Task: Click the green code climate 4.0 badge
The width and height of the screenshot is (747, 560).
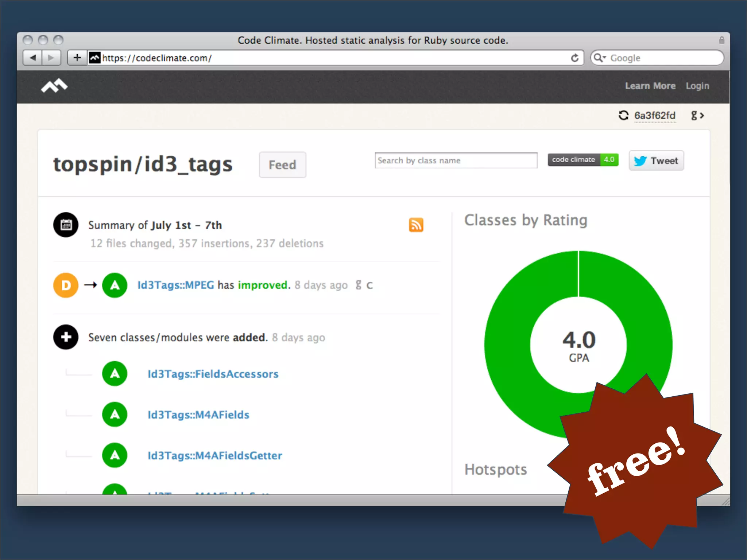Action: [582, 160]
